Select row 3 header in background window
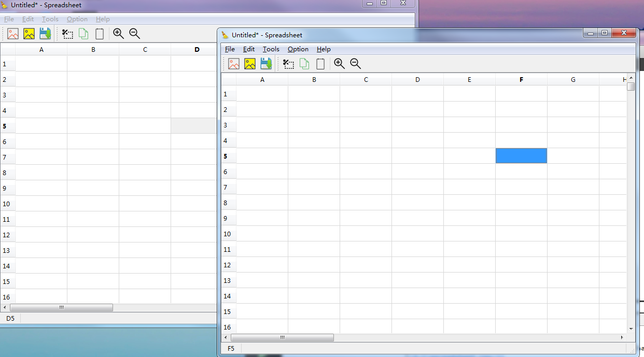The image size is (644, 357). tap(8, 95)
